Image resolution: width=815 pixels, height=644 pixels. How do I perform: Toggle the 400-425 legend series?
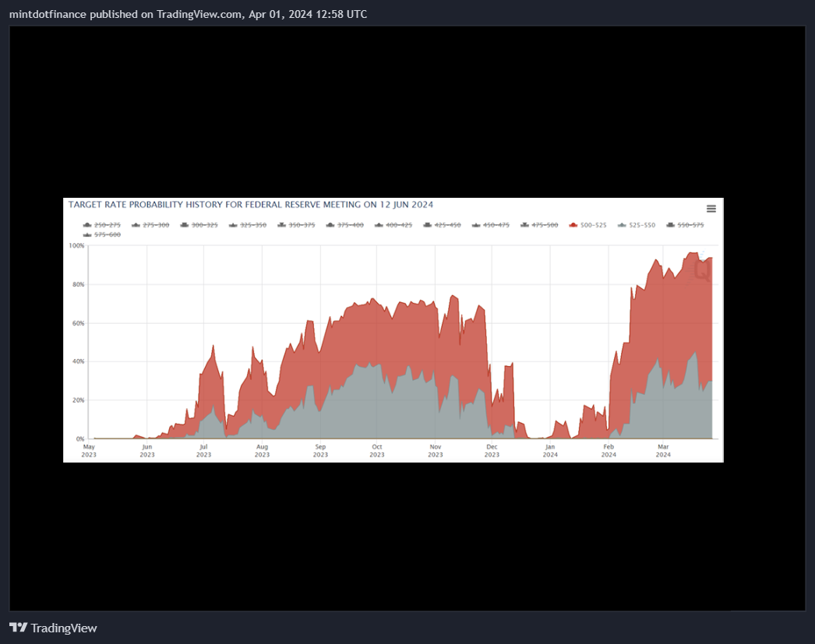coord(393,225)
